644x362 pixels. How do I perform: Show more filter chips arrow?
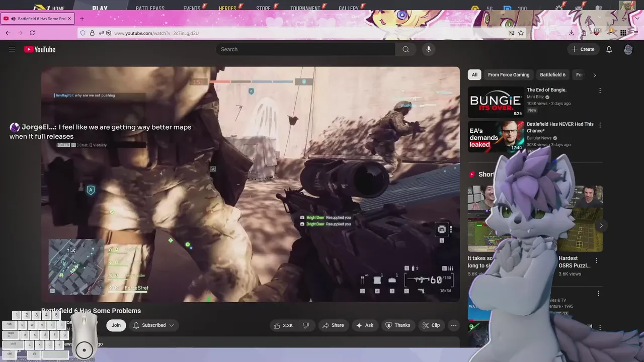pyautogui.click(x=594, y=75)
